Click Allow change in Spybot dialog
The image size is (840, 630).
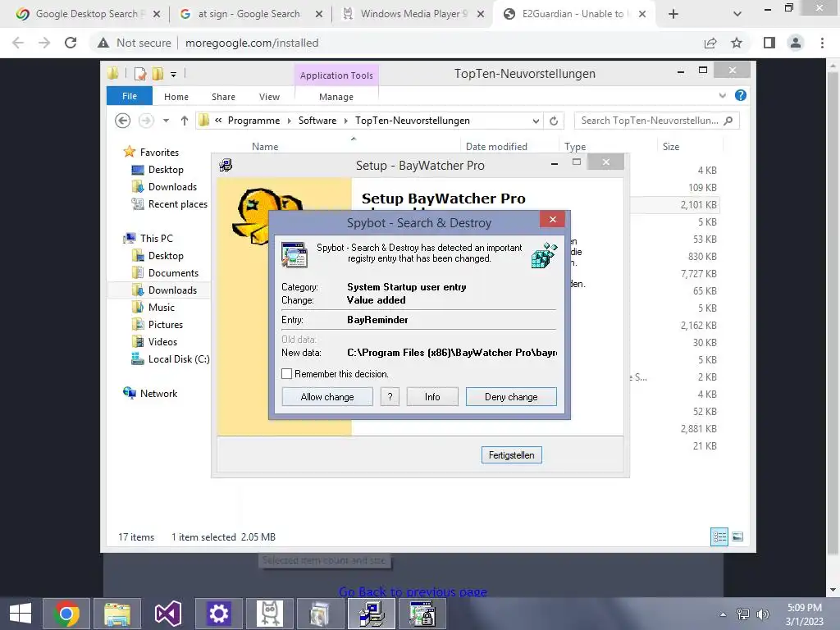click(x=327, y=397)
